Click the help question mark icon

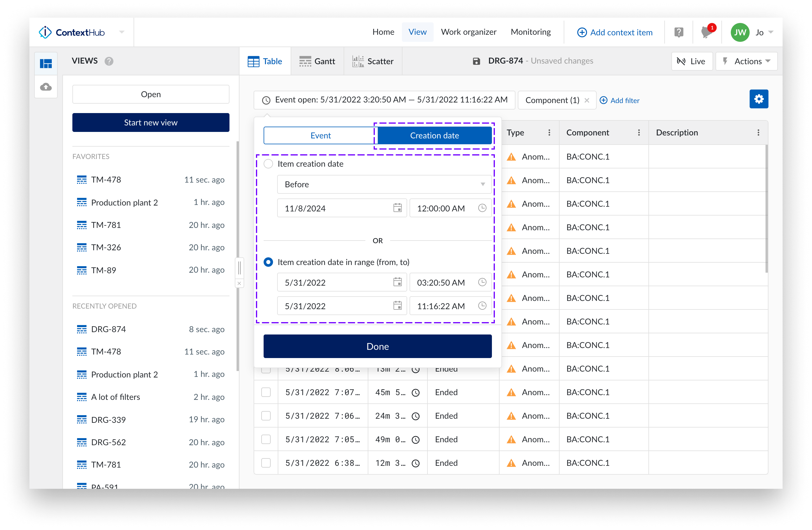click(679, 32)
